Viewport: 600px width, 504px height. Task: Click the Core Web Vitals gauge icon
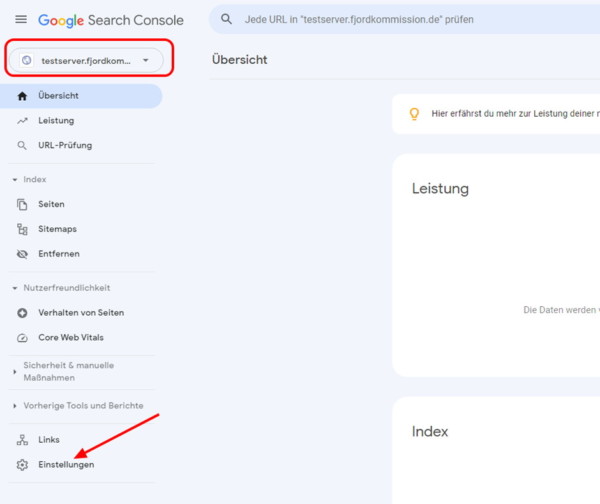point(22,338)
